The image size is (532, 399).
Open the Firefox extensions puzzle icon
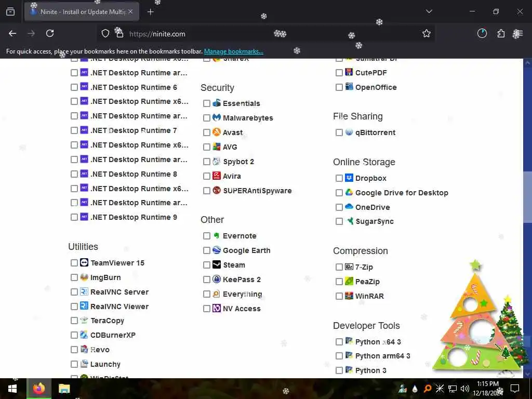(501, 33)
